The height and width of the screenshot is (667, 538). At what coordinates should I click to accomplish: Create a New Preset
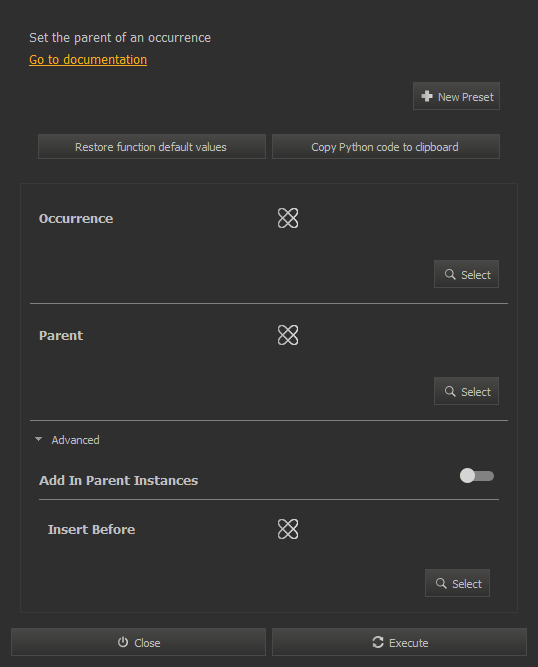click(456, 96)
